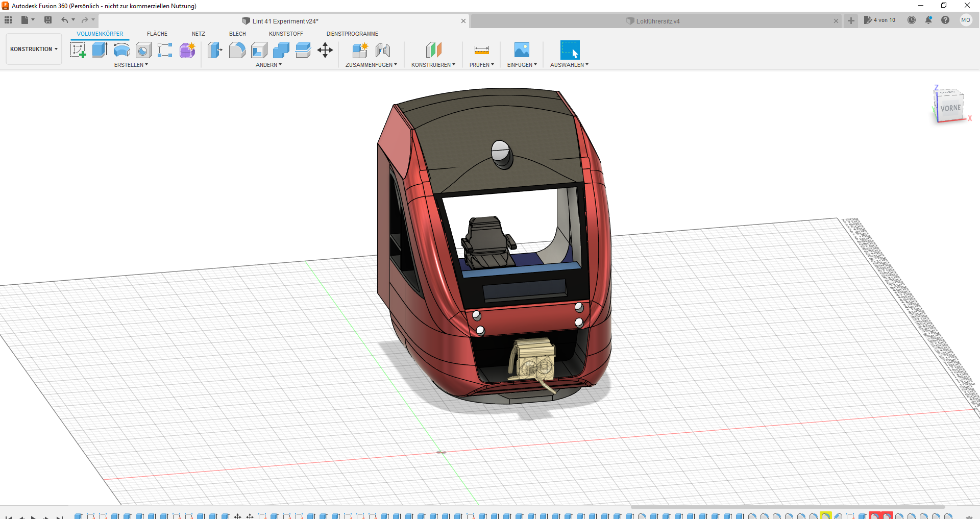Open the data panel grid icon
This screenshot has height=519, width=980.
(x=8, y=20)
